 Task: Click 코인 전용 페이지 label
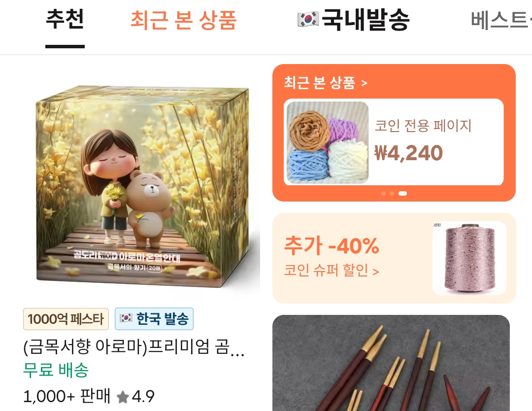point(423,126)
